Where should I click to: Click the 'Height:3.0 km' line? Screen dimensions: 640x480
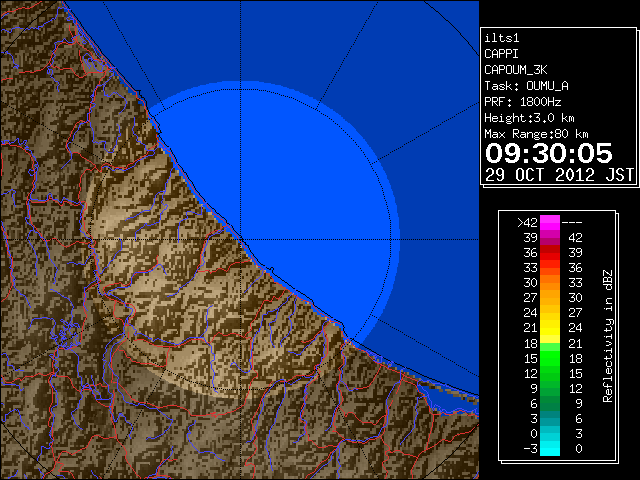tap(529, 118)
